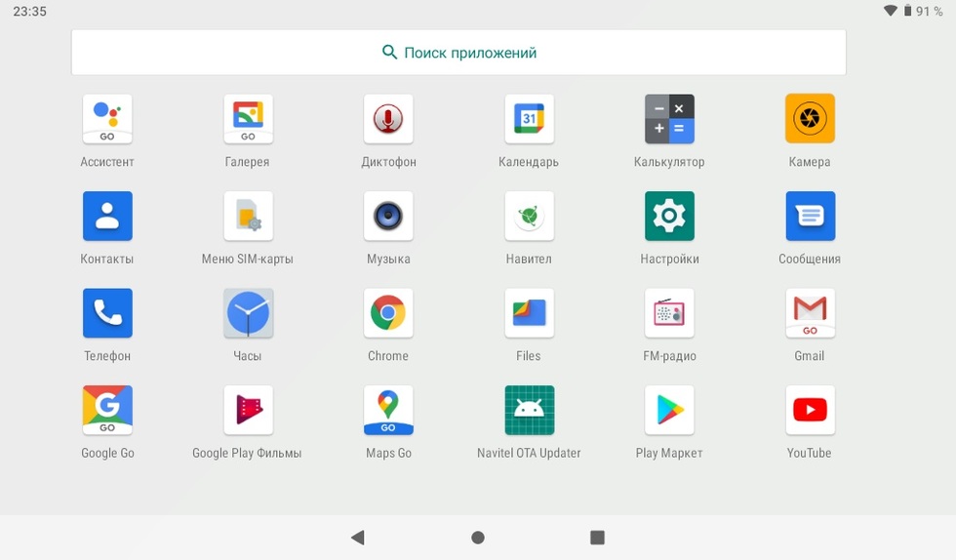The height and width of the screenshot is (560, 956).
Task: Launch the Калькулятор calculator
Action: coord(669,119)
